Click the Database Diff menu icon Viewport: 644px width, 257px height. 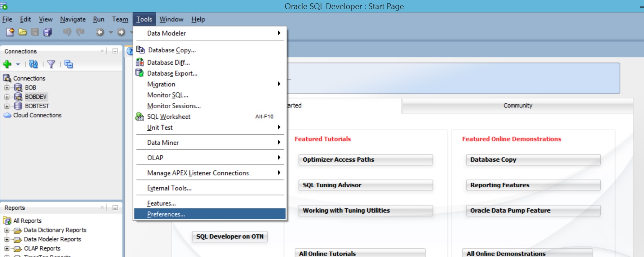139,62
